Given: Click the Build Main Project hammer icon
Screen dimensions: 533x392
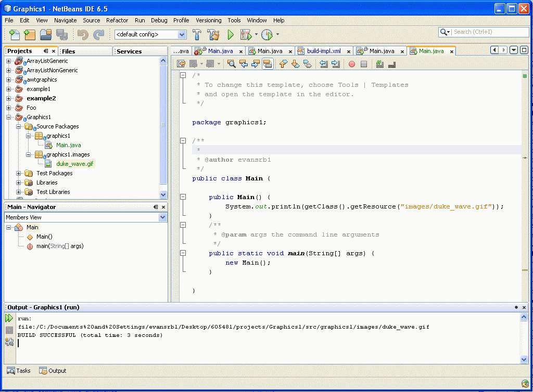Looking at the screenshot, I should [197, 35].
